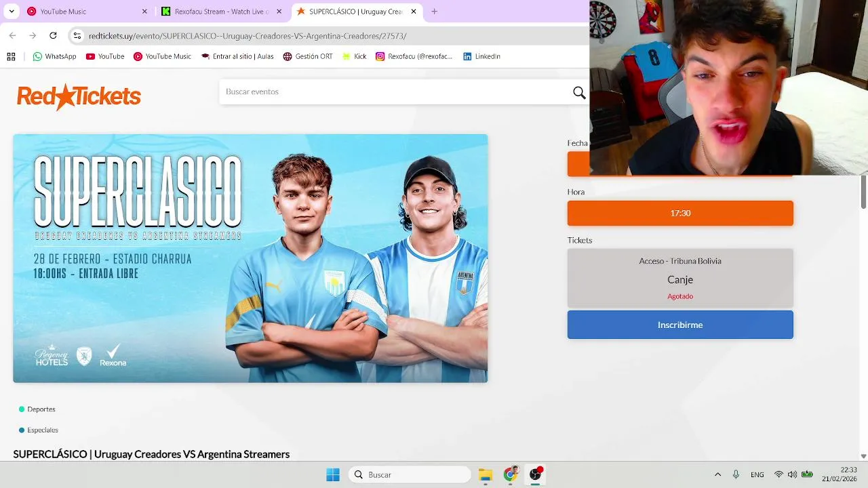Image resolution: width=868 pixels, height=488 pixels.
Task: Click the RedTickets logo
Action: pyautogui.click(x=79, y=97)
